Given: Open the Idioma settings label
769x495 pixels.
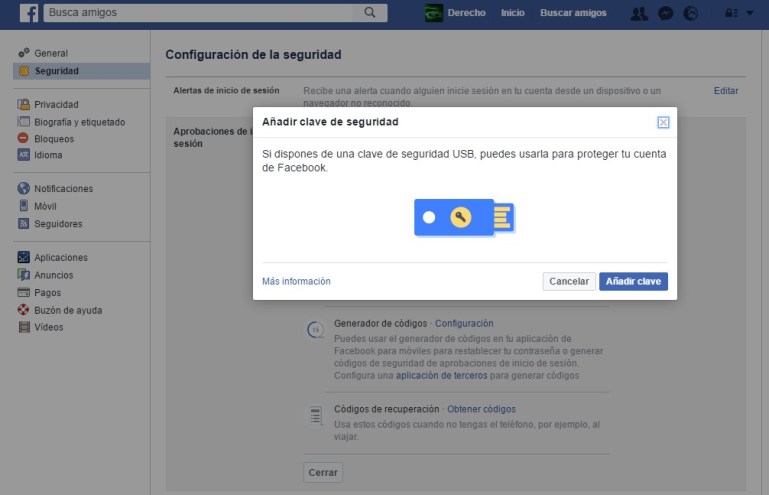Looking at the screenshot, I should [48, 155].
